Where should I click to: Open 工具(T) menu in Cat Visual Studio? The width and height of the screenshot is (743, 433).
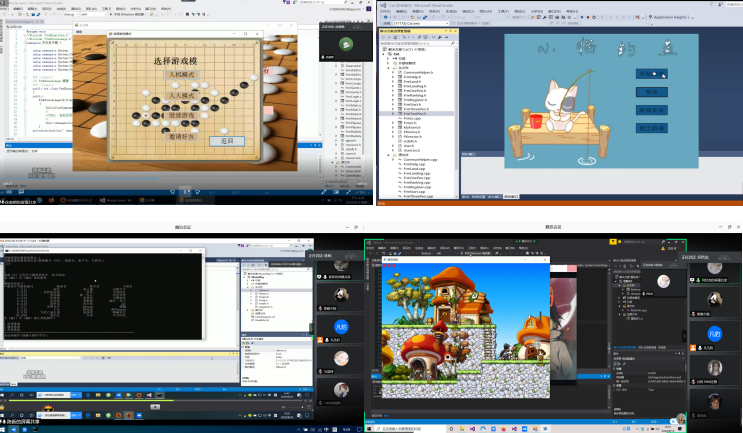pos(503,11)
